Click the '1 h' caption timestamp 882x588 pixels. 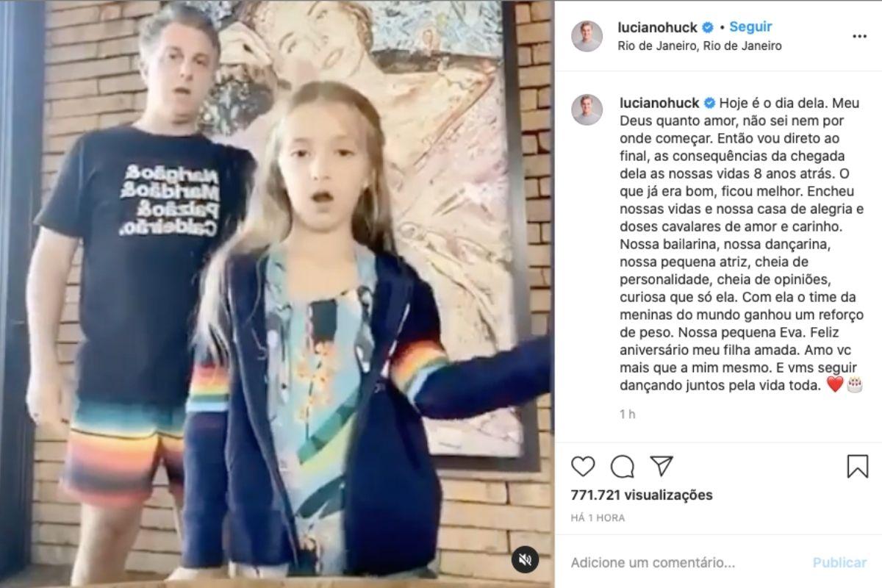point(627,415)
